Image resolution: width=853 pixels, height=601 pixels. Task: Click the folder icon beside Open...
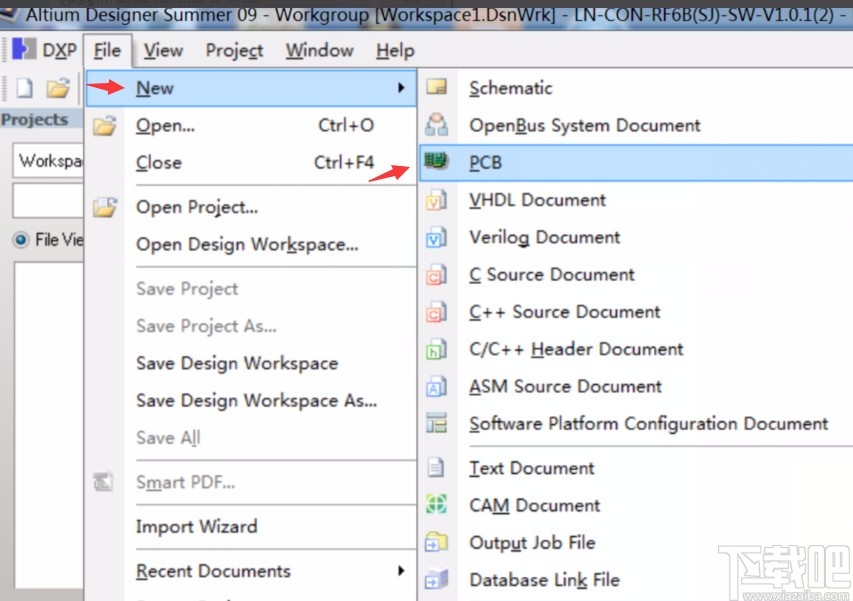coord(104,126)
